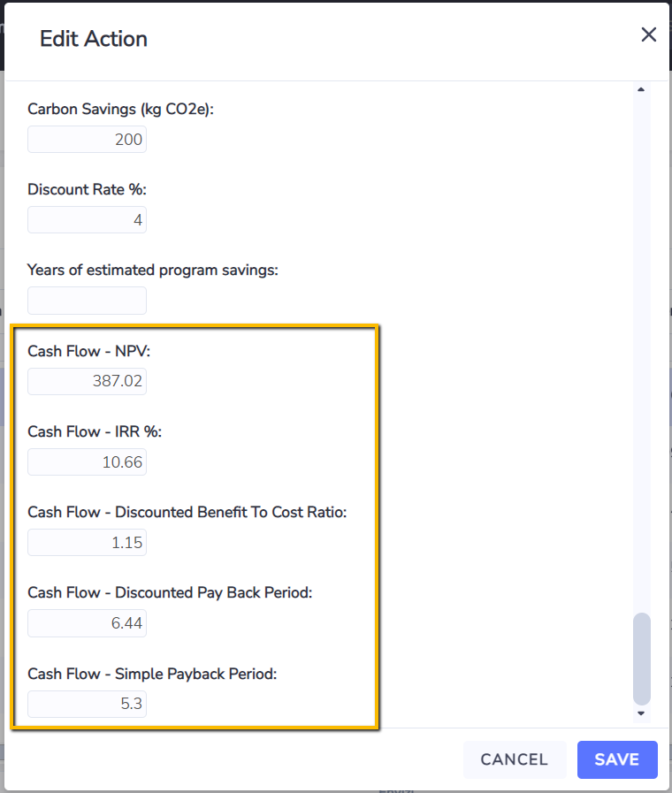Close the Edit Action dialog
This screenshot has width=672, height=793.
[648, 34]
